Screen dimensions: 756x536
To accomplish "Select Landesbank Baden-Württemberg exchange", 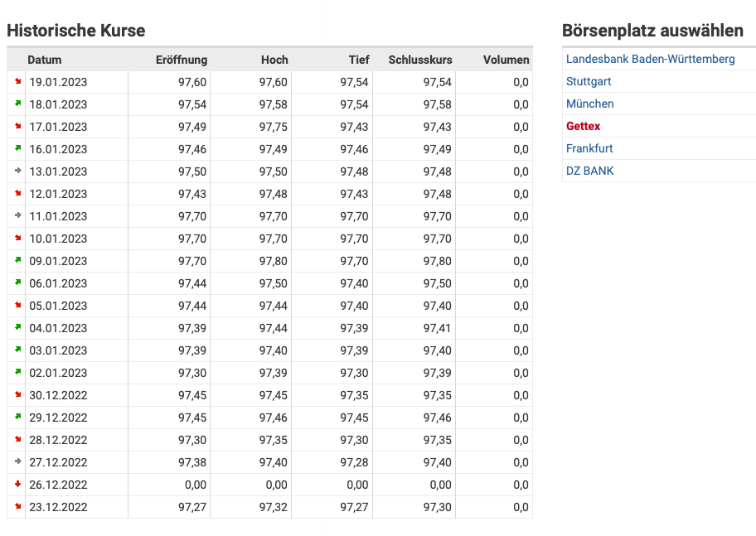I will click(650, 59).
